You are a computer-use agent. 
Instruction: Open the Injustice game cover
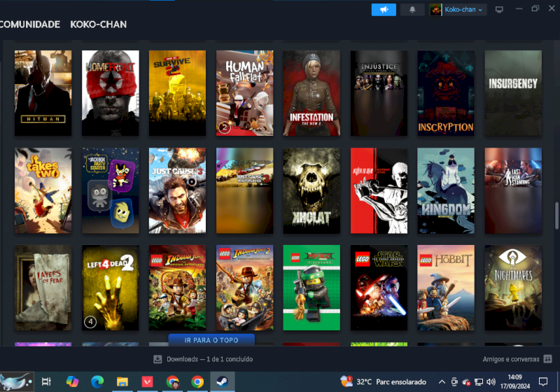tap(379, 93)
